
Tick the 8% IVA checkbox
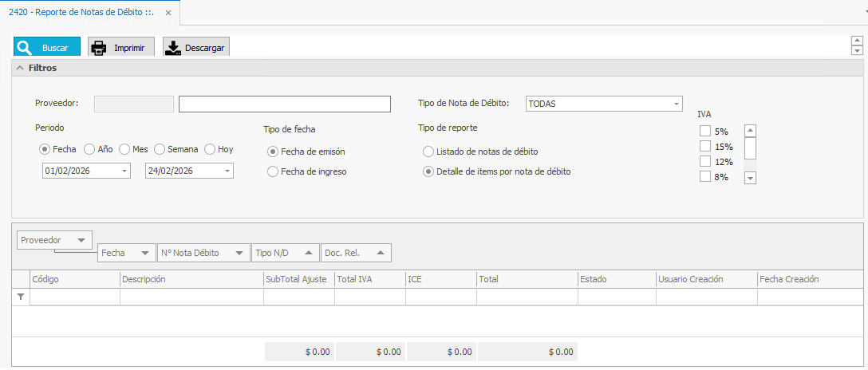pos(704,177)
